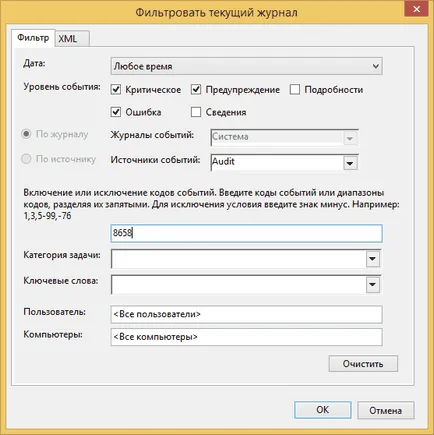Image resolution: width=434 pixels, height=435 pixels.
Task: Uncheck the Предупреждение checkbox
Action: point(196,90)
